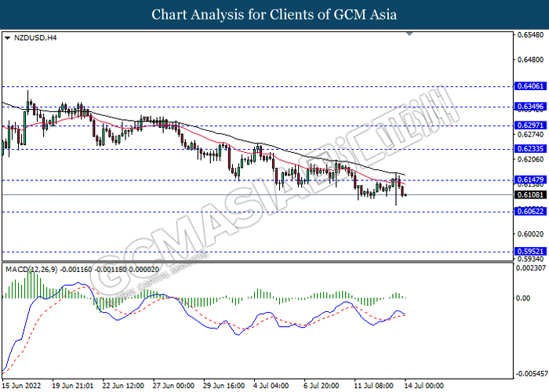Click the chart shift marker triangle at top
Image resolution: width=549 pixels, height=392 pixels.
click(409, 34)
